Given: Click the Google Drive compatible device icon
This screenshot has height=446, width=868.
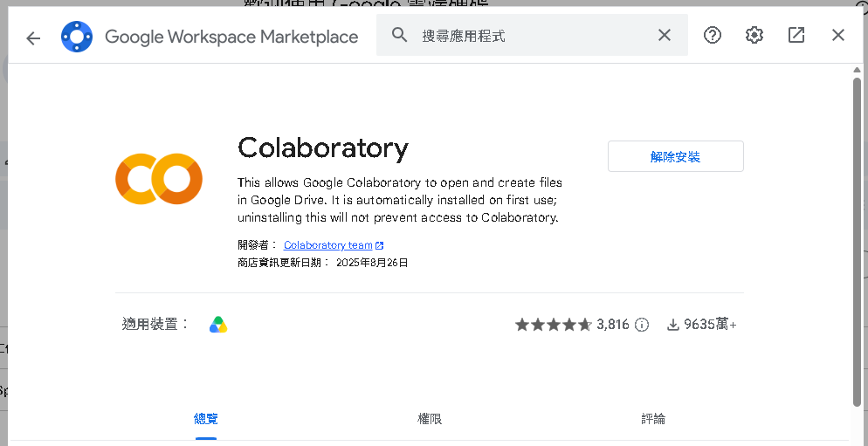Looking at the screenshot, I should click(218, 325).
